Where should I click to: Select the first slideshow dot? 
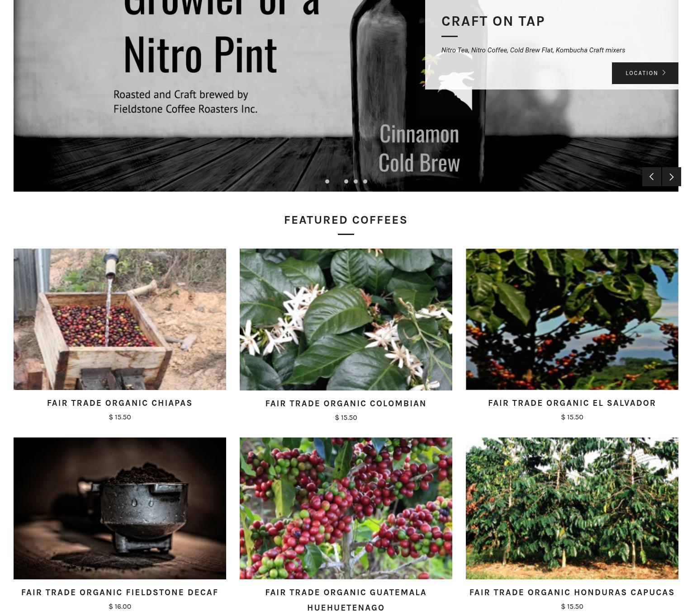[x=327, y=182]
